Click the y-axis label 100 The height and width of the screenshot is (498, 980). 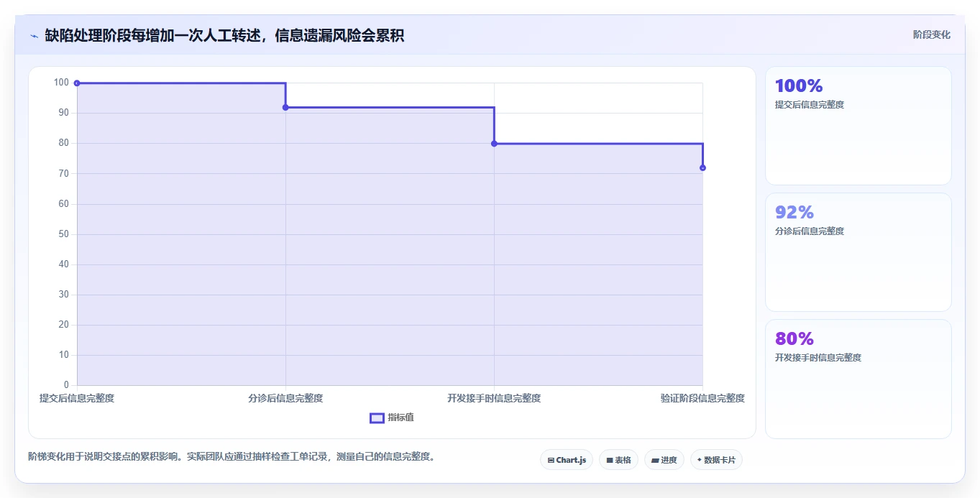tap(61, 83)
